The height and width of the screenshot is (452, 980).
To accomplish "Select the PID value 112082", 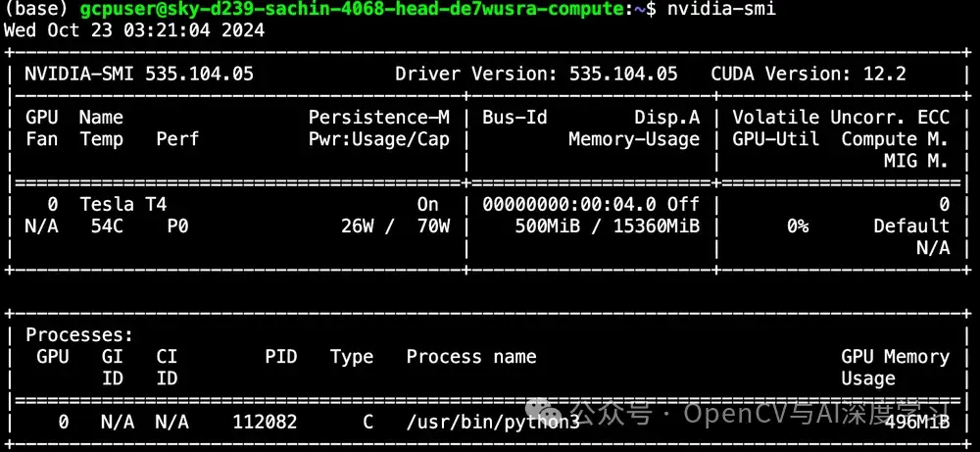I will click(x=265, y=422).
